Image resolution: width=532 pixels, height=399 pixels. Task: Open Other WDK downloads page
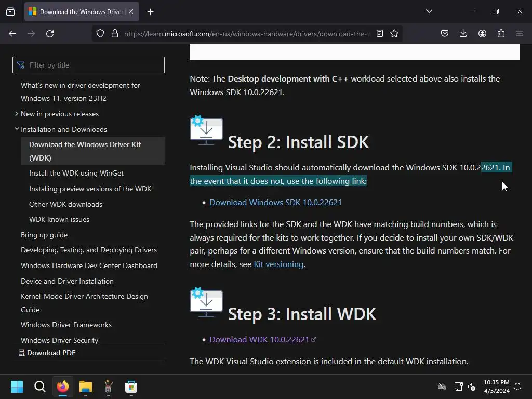tap(66, 204)
